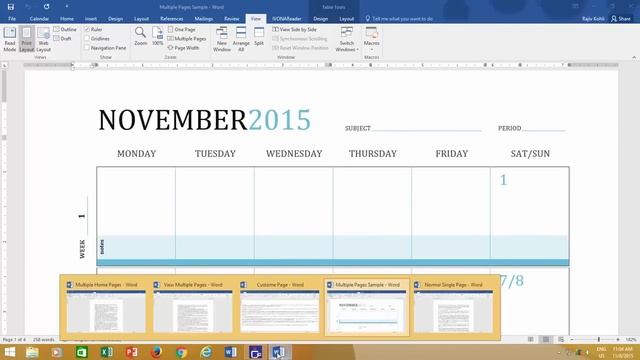
Task: Click Tell me what you want to do
Action: (x=399, y=19)
